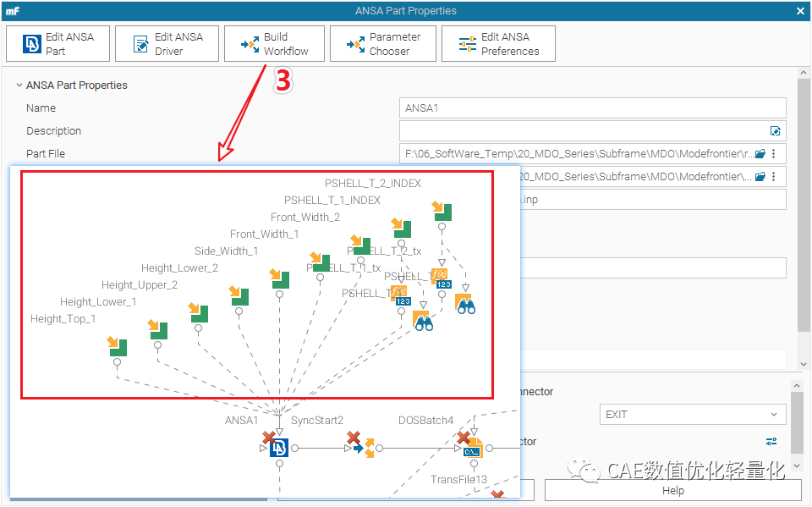812x507 pixels.
Task: Select the PSHELL_T_1_INDEX input node
Action: click(401, 228)
